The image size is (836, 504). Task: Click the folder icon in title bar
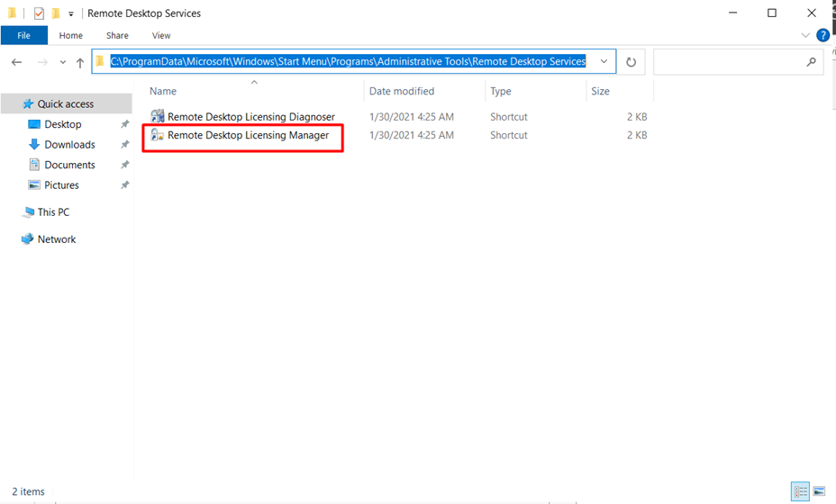click(13, 13)
